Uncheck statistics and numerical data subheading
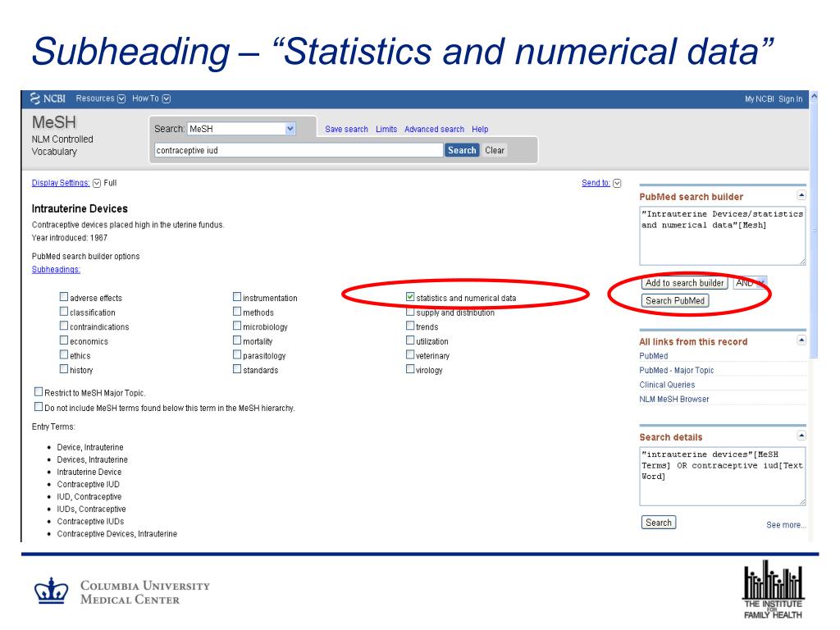The image size is (840, 630). click(410, 297)
